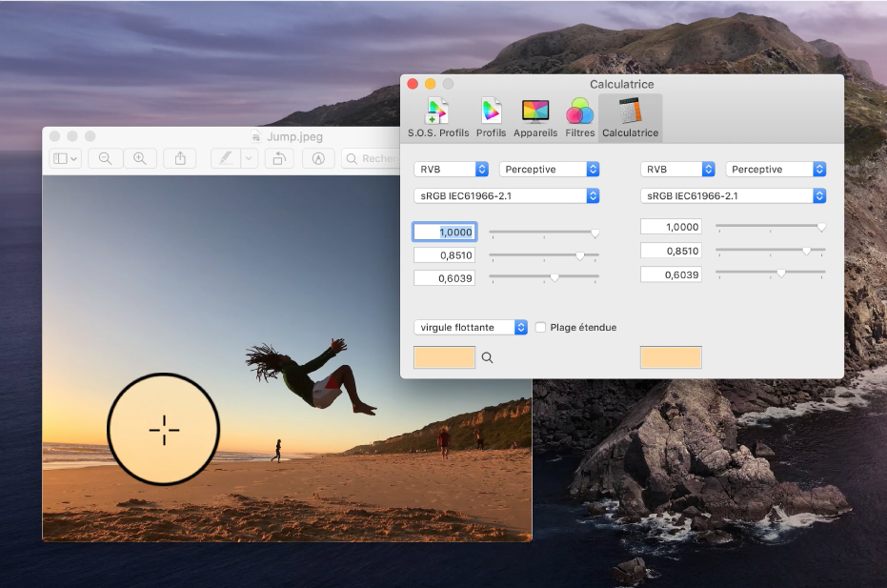The image size is (887, 588).
Task: Show the markup toolbar in Preview
Action: (319, 159)
